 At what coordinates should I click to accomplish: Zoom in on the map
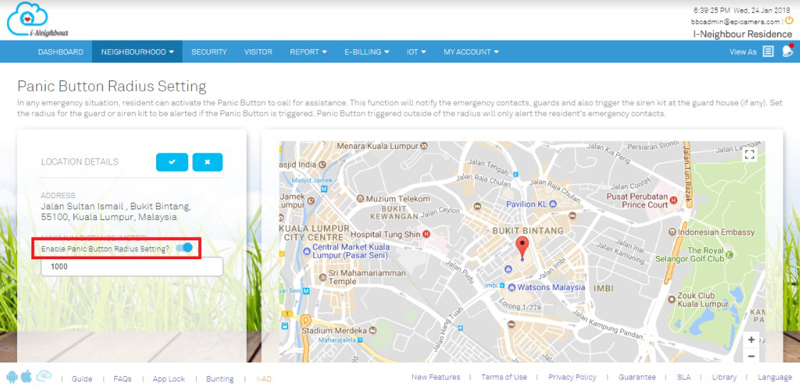pos(751,340)
